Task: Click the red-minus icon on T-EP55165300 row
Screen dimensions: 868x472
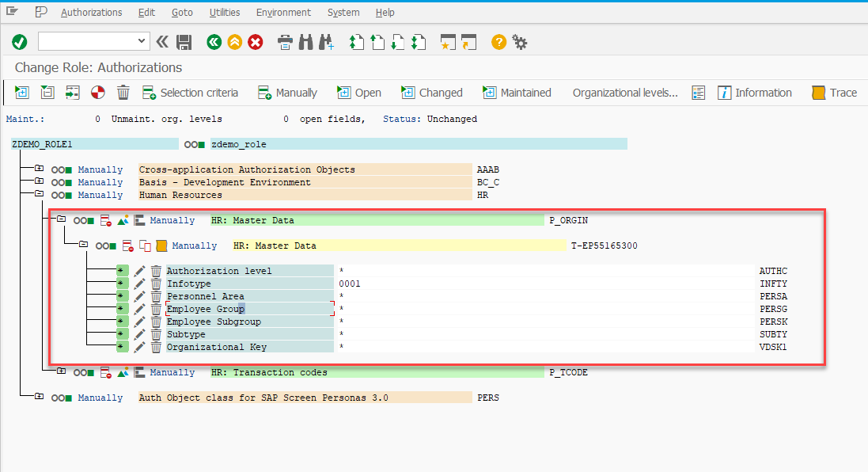Action: [x=128, y=246]
